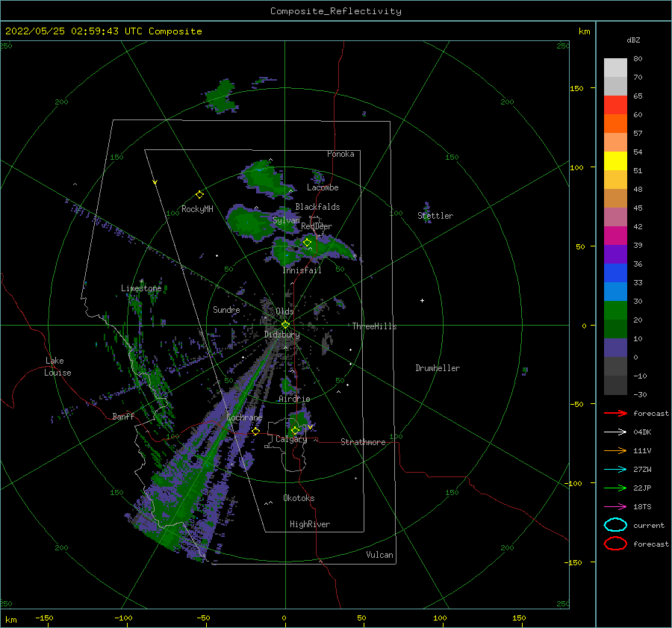Viewport: 672px width, 628px height.
Task: Click the Airdrie label
Action: [294, 399]
